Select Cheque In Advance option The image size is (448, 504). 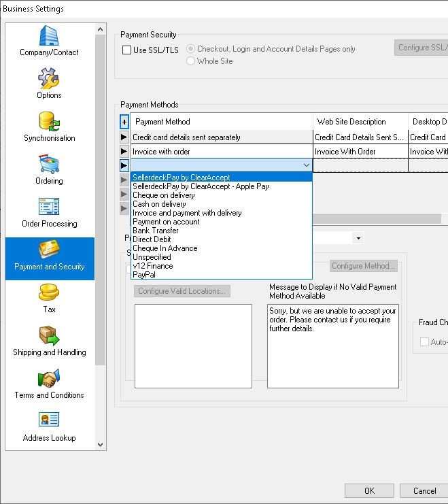coord(222,248)
